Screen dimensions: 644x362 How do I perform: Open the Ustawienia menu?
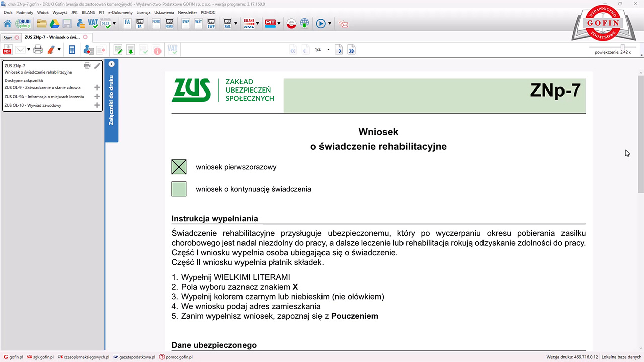[x=165, y=12]
